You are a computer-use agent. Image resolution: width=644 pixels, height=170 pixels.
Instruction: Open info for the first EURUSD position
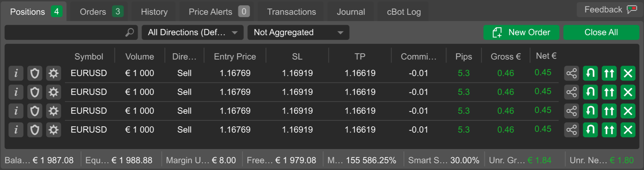[16, 73]
